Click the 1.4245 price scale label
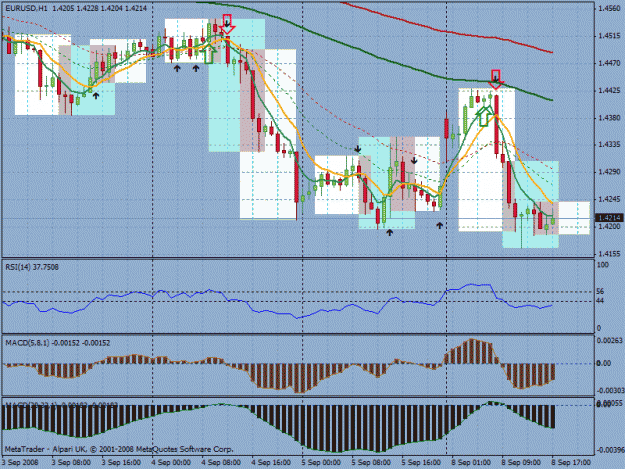This screenshot has height=469, width=625. point(609,199)
